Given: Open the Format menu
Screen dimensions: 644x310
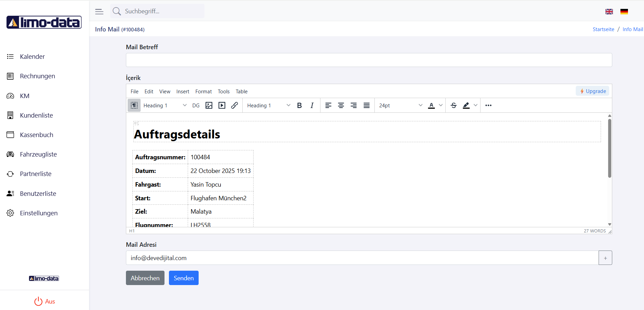Looking at the screenshot, I should (203, 92).
